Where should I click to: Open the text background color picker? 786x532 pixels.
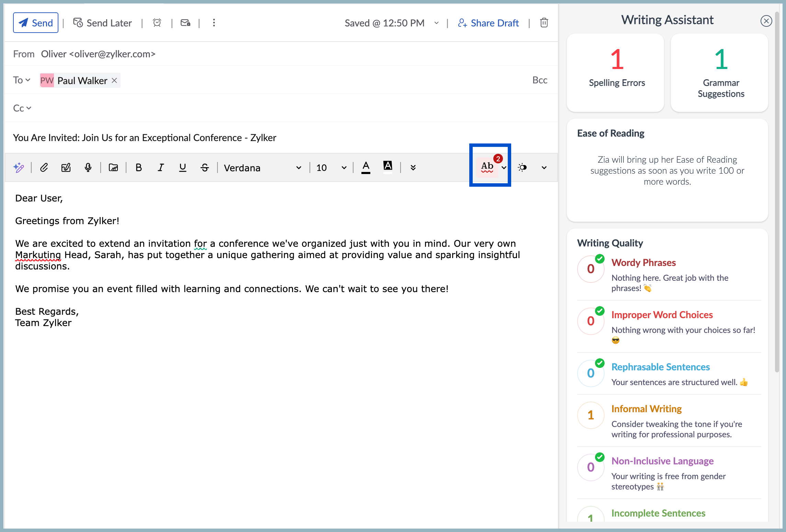click(x=388, y=167)
